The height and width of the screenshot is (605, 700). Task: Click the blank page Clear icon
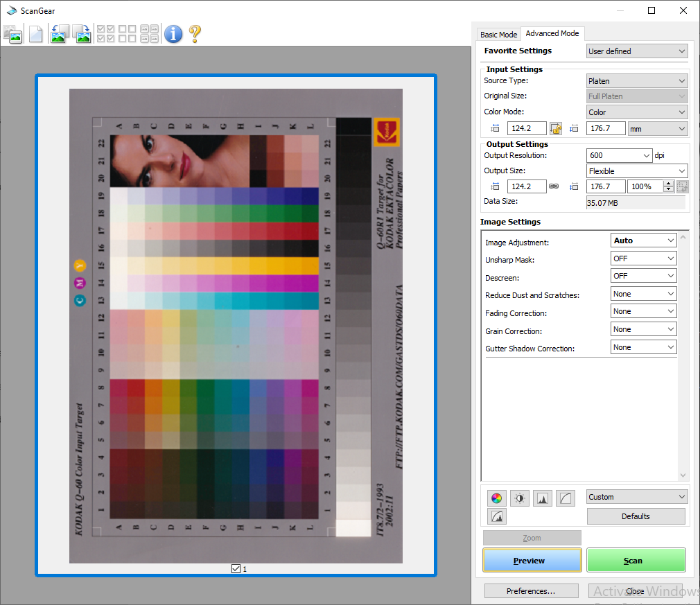pos(36,34)
